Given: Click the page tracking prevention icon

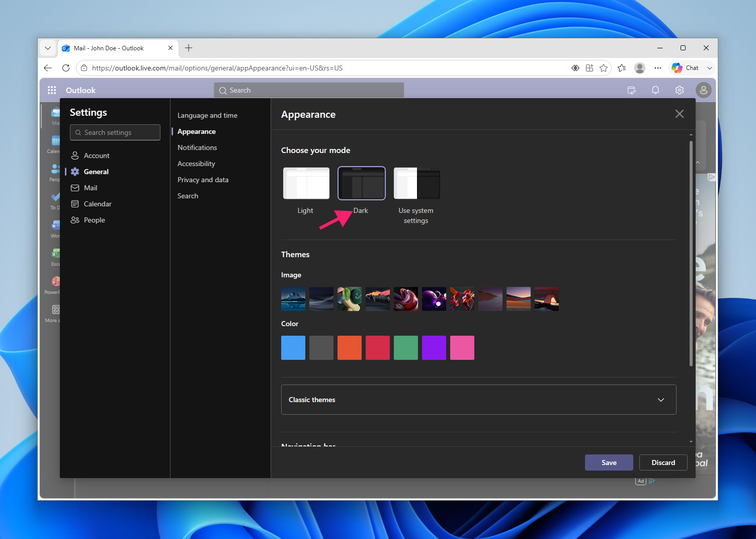Looking at the screenshot, I should coord(575,68).
